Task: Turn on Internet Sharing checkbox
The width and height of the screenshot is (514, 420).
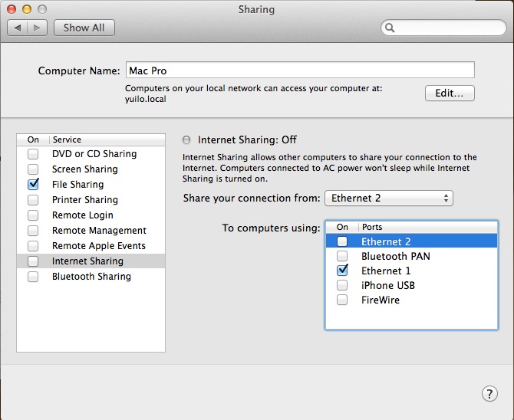Action: 33,261
